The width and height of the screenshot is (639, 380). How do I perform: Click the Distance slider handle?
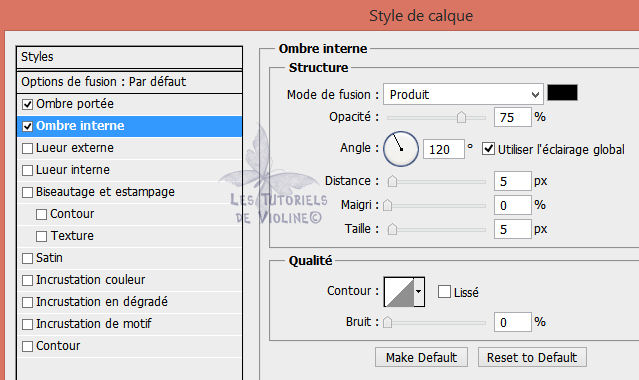[x=392, y=181]
